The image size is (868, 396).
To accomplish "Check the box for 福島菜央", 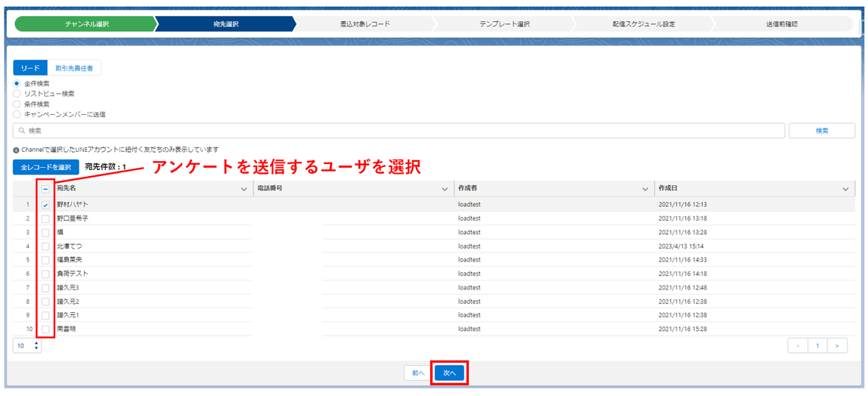I will click(x=45, y=260).
